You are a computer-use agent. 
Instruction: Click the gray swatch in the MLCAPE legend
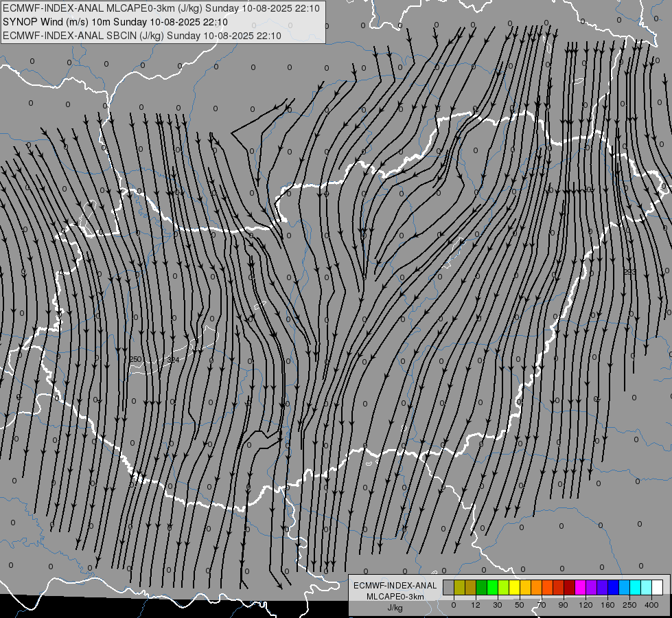(x=449, y=587)
